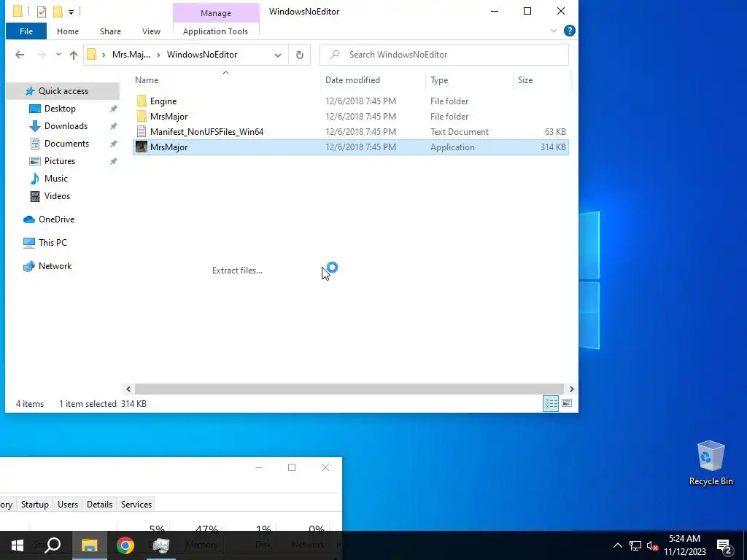Select This PC in the navigation pane
Viewport: 747px width, 560px height.
(53, 243)
